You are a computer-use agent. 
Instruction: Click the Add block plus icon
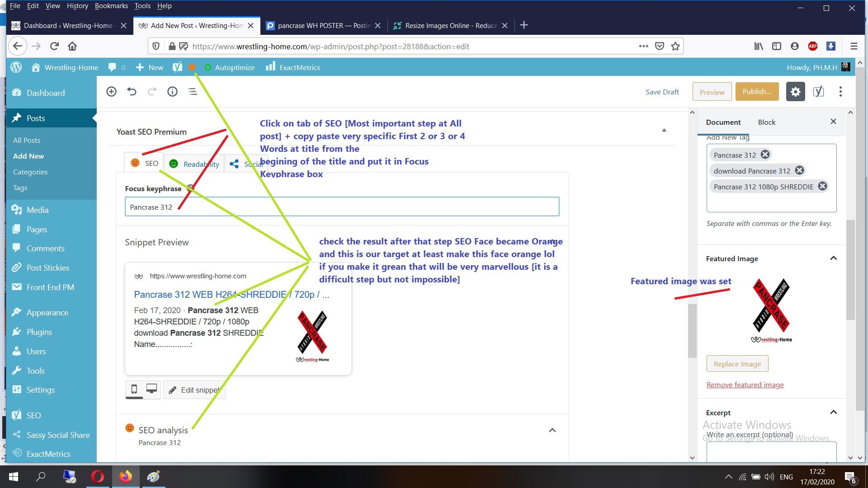click(x=111, y=92)
